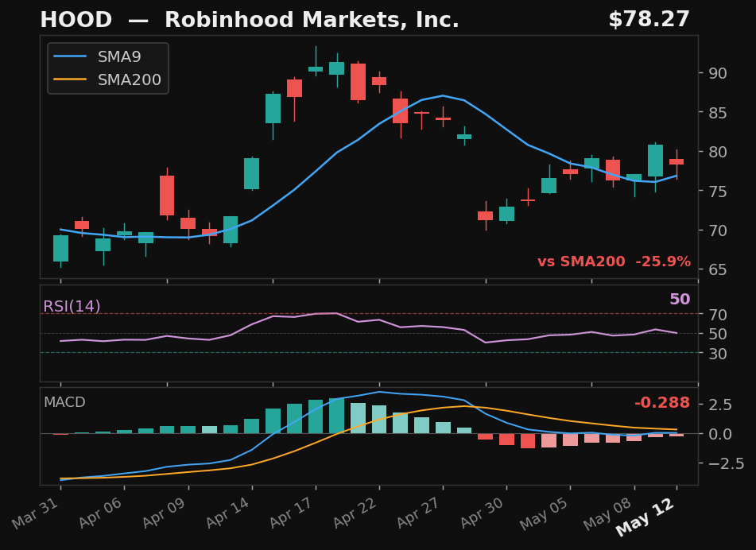This screenshot has width=756, height=550.
Task: Click the 80 price axis label
Action: [x=717, y=152]
